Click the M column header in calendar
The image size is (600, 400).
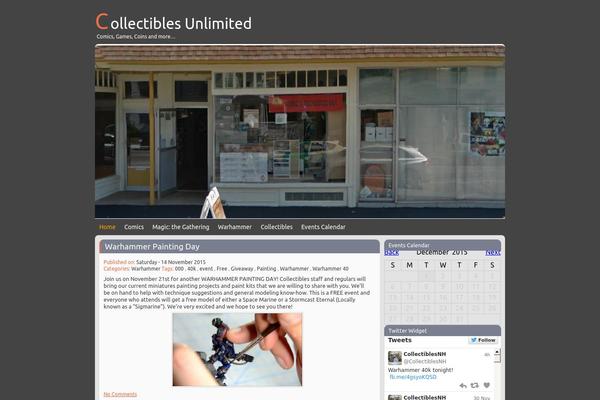[x=409, y=265]
